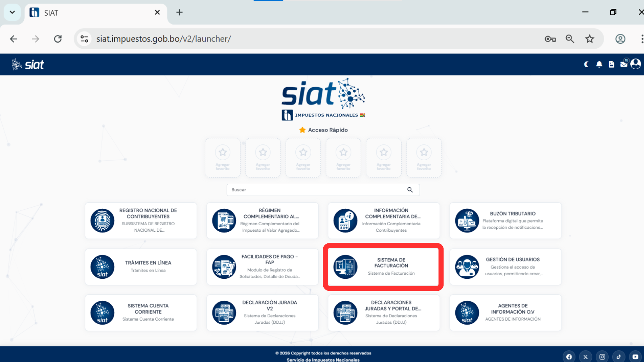Click the siat logo in the navbar
Viewport: 644px width, 362px height.
tap(27, 64)
